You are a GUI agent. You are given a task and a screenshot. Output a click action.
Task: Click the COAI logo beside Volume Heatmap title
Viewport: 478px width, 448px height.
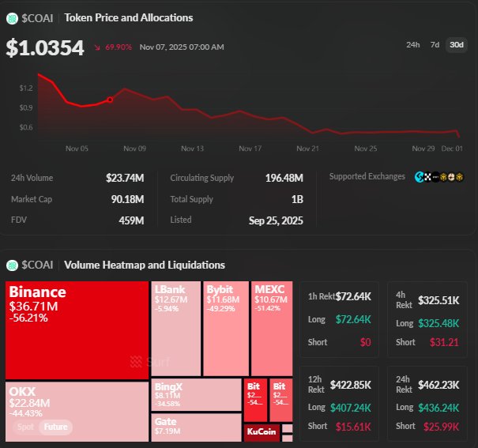click(x=13, y=265)
